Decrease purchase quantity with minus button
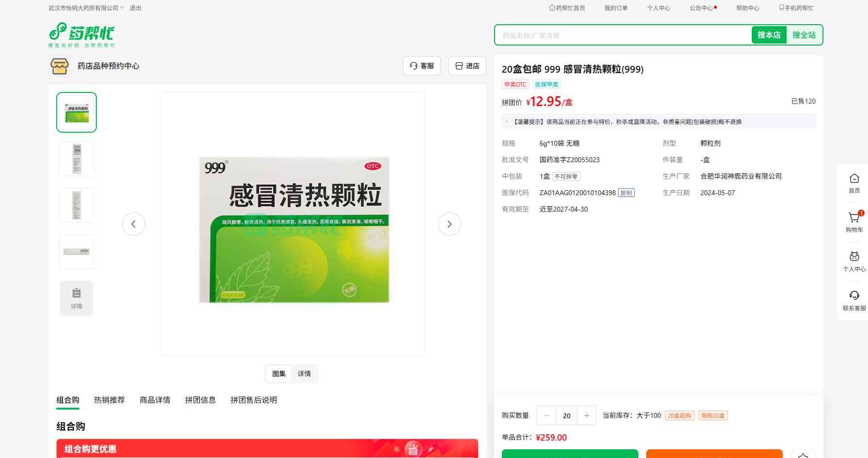868x458 pixels. tap(547, 415)
